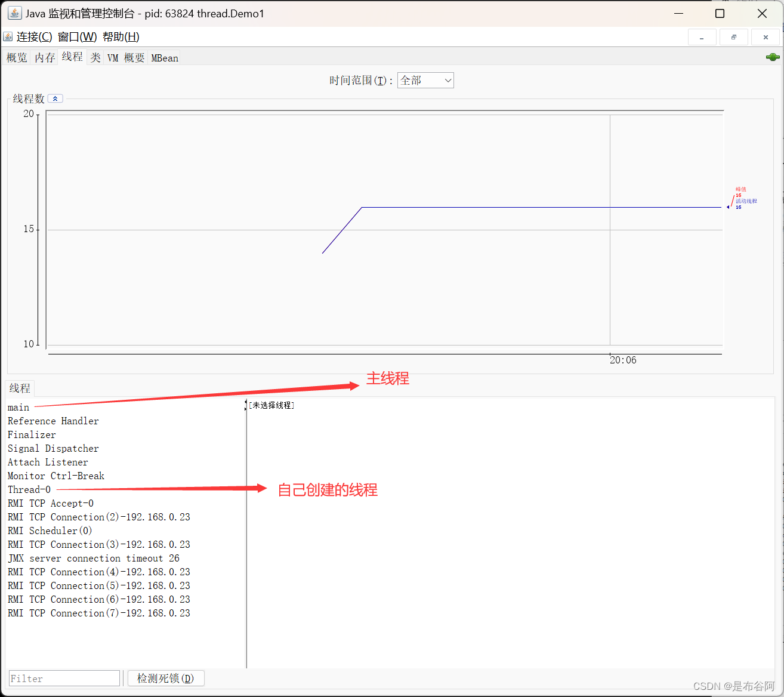This screenshot has height=697, width=784.
Task: Collapse the 线程数 chart with the chevron button
Action: pyautogui.click(x=55, y=98)
